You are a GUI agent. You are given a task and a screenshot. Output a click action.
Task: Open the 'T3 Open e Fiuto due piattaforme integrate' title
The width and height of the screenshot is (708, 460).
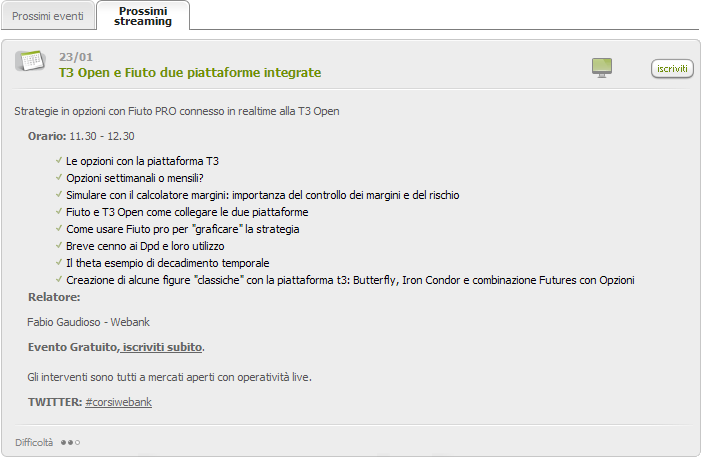(x=190, y=73)
